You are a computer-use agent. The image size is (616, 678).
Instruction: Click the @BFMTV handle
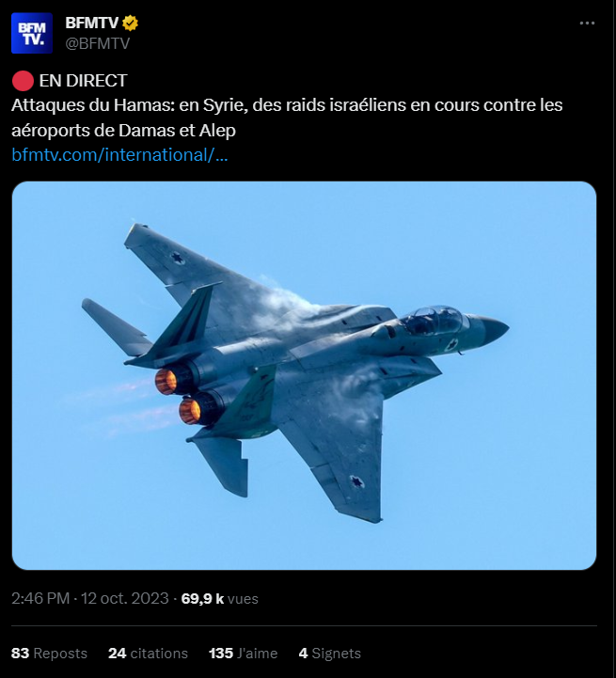(x=97, y=43)
